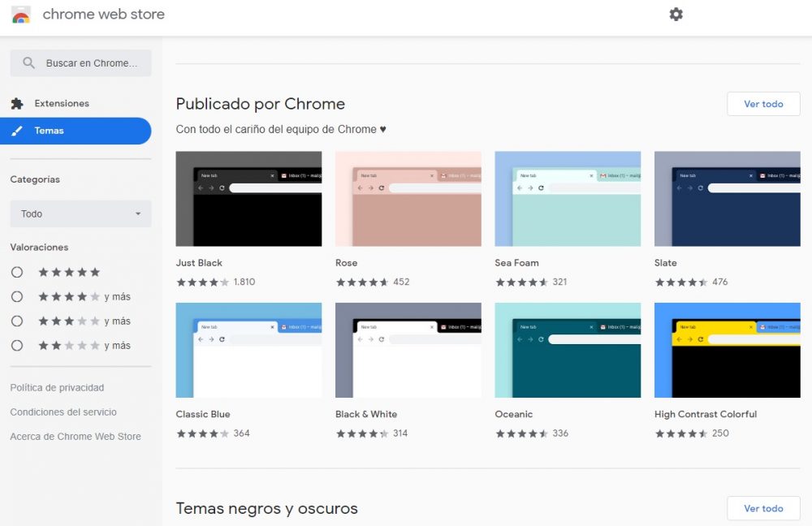The height and width of the screenshot is (526, 812).
Task: Click Black & White star rating 314
Action: coord(371,433)
